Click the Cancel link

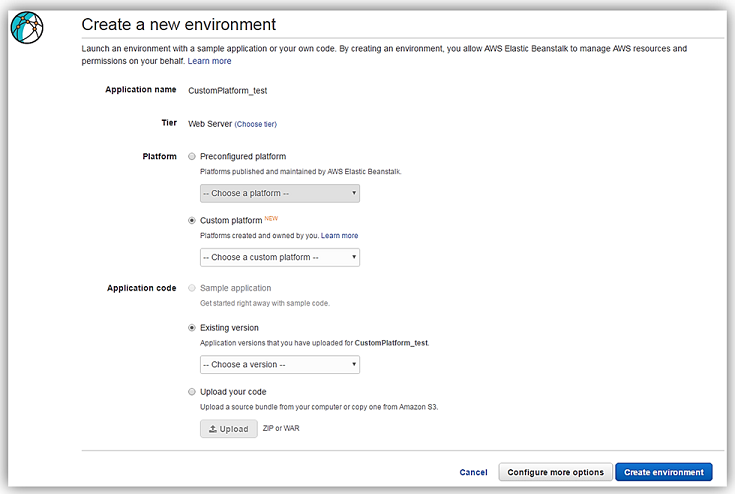(x=473, y=472)
